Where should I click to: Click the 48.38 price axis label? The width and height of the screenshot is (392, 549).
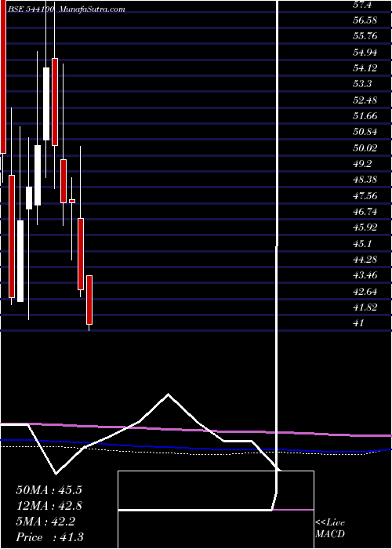point(365,180)
